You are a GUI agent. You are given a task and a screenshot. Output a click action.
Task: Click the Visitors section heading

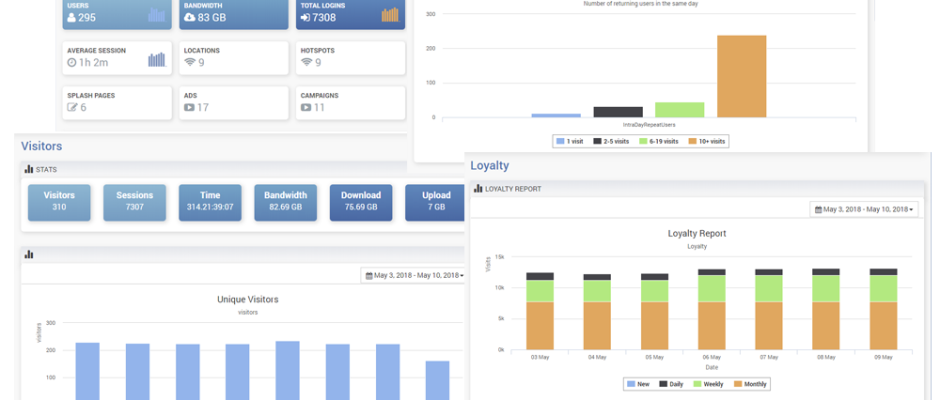41,146
